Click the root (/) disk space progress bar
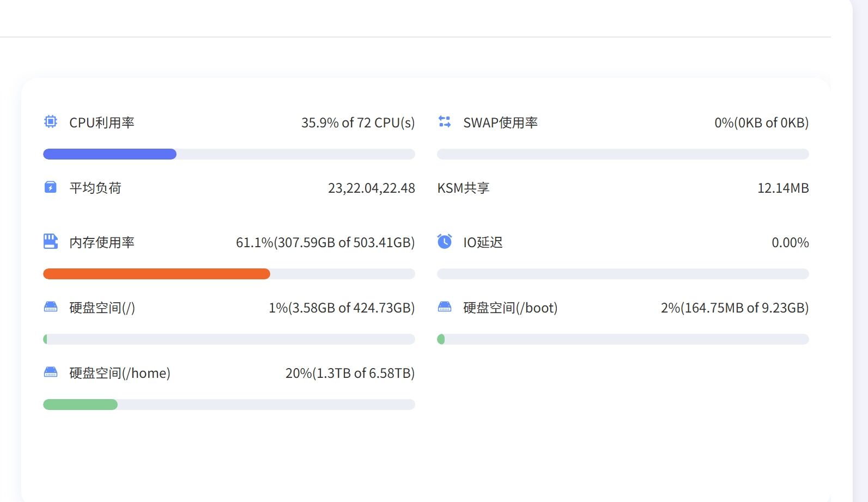868x502 pixels. (229, 339)
